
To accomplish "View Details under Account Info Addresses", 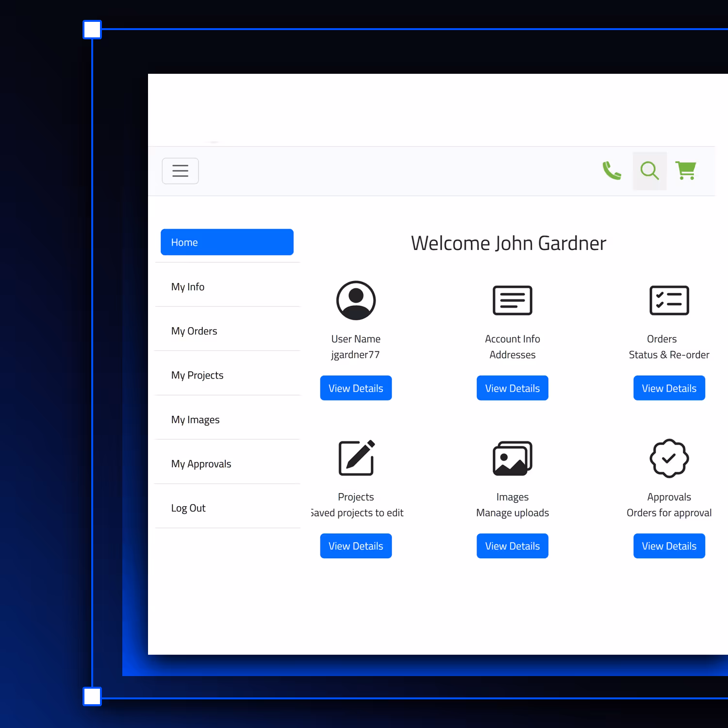I will pyautogui.click(x=512, y=388).
